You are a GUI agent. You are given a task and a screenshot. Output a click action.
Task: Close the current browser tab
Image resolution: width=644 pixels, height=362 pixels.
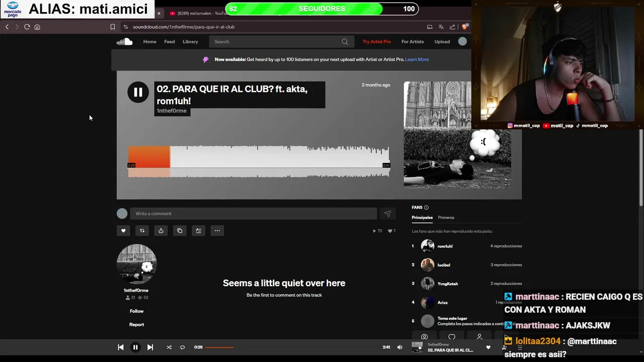(159, 13)
